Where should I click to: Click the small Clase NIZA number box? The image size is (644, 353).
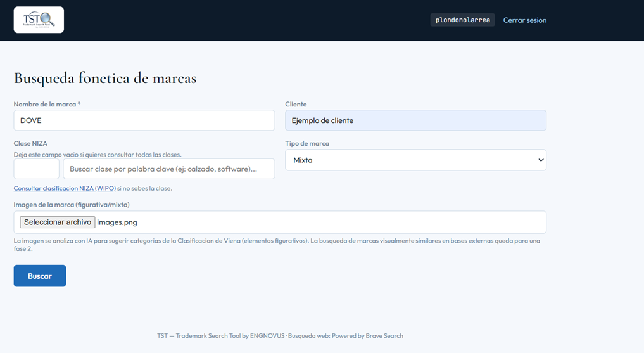point(37,169)
